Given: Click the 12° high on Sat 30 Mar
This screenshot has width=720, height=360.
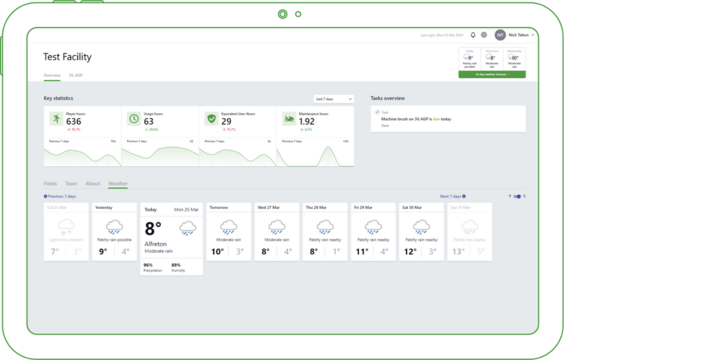Looking at the screenshot, I should tap(410, 252).
